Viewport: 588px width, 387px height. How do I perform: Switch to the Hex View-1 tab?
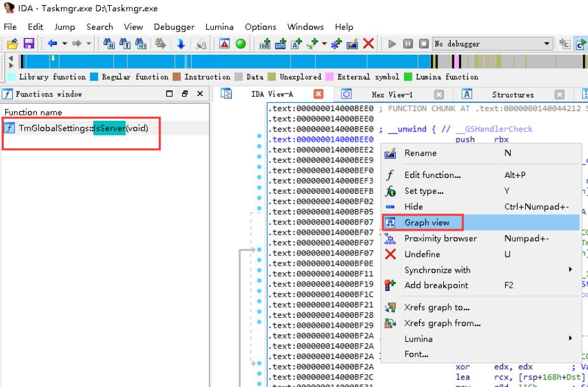(x=392, y=94)
